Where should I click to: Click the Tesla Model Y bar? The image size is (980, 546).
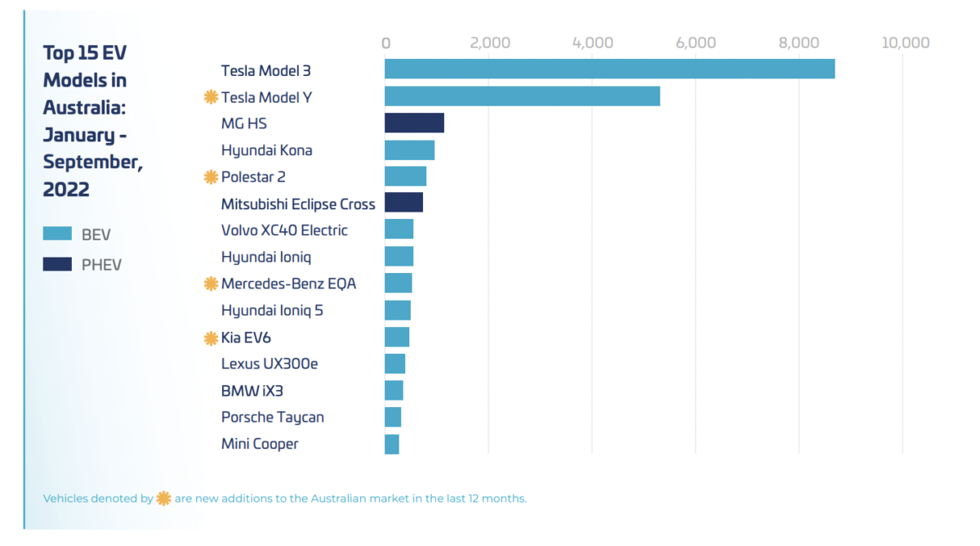tap(523, 96)
